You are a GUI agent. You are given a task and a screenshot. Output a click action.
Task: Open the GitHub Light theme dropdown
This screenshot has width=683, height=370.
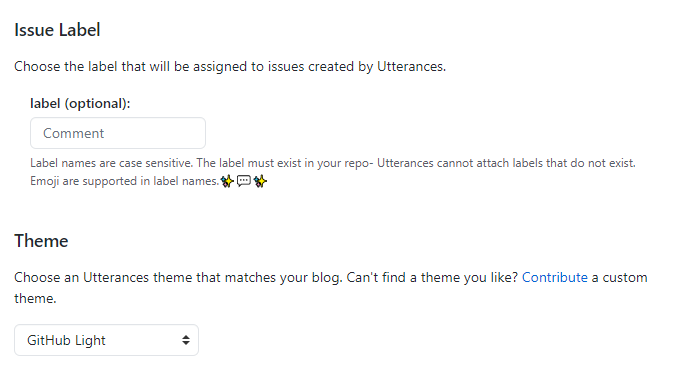click(x=106, y=340)
